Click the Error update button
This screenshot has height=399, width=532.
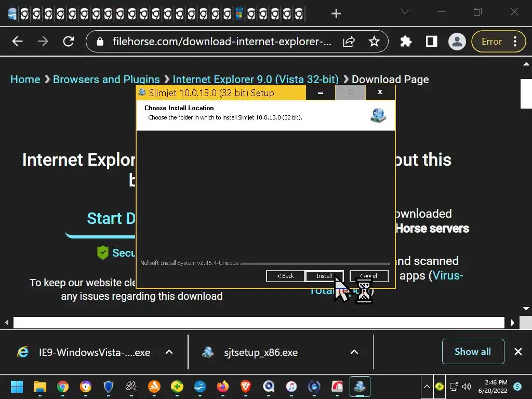click(x=491, y=42)
